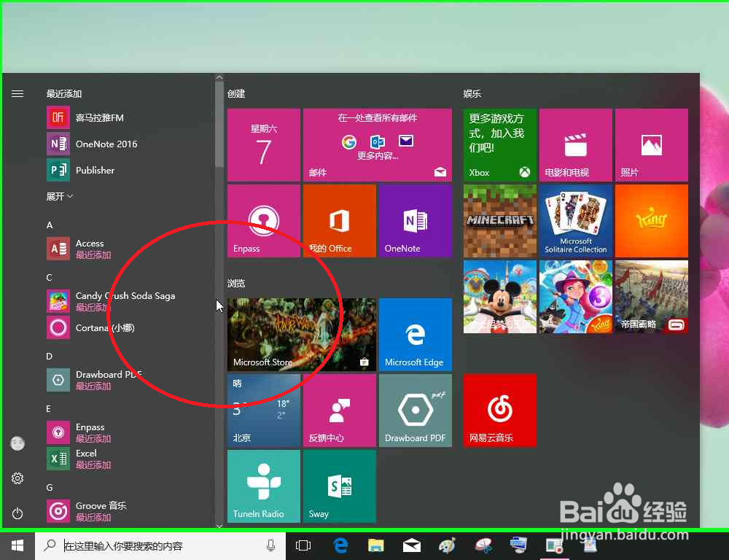Open the Microsoft Store tile
The image size is (729, 560).
pyautogui.click(x=302, y=335)
